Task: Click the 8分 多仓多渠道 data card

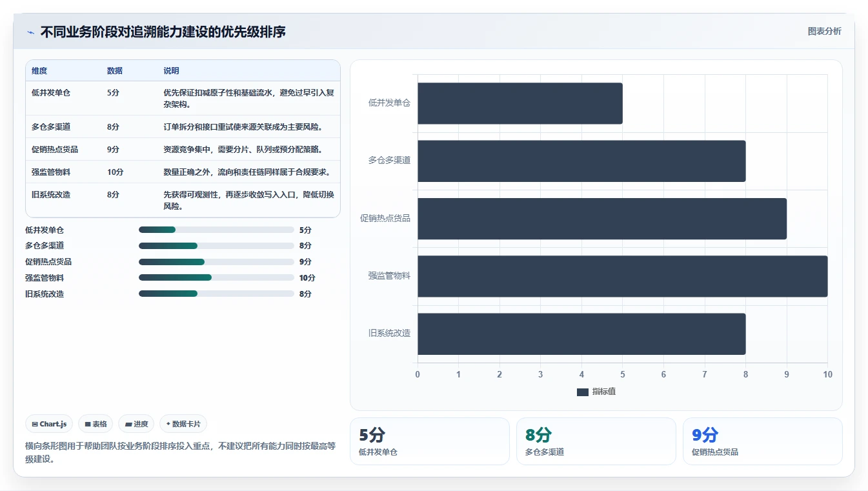Action: click(596, 441)
